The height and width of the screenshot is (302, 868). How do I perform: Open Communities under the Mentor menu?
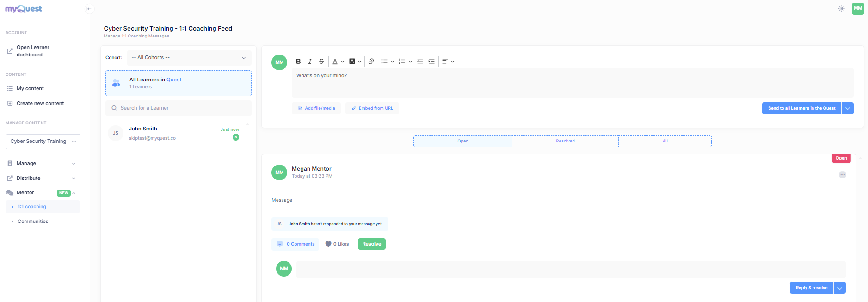pyautogui.click(x=33, y=222)
